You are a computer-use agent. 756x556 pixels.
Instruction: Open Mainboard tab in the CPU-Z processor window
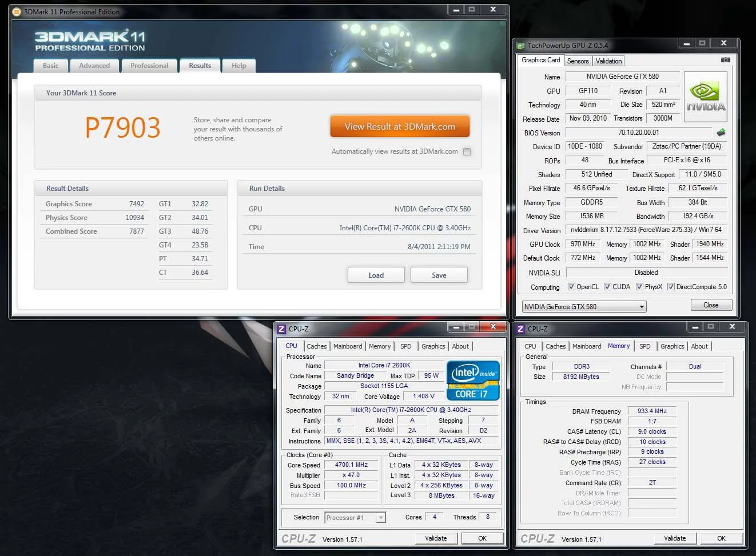[x=348, y=346]
